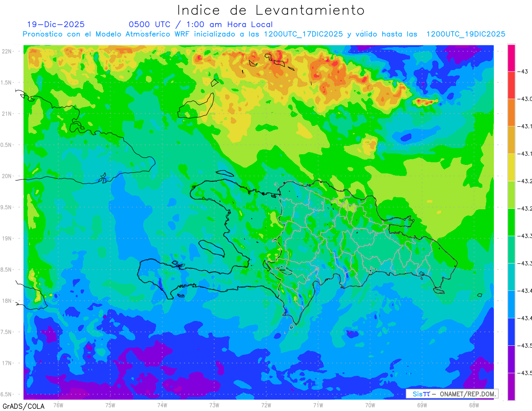The height and width of the screenshot is (411, 532).
Task: Click the '1200UTC_19DIC2025' valid-until time
Action: [x=465, y=34]
